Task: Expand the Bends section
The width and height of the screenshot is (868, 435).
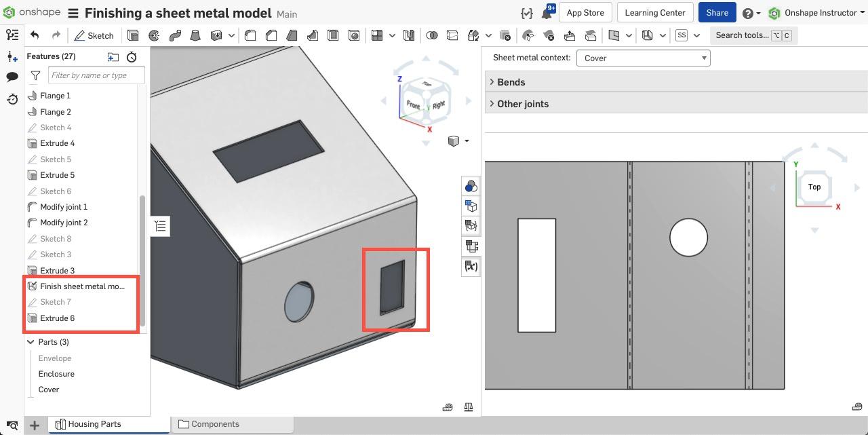Action: click(x=510, y=81)
